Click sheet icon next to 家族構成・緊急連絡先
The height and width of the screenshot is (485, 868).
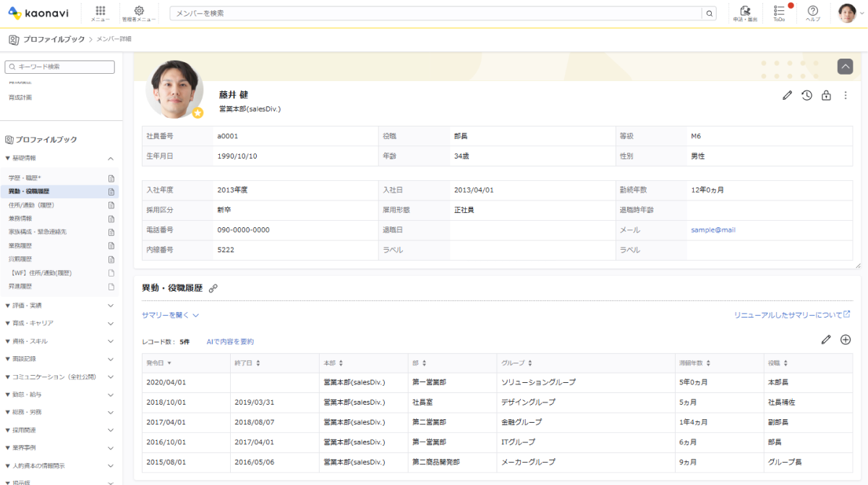pos(111,232)
